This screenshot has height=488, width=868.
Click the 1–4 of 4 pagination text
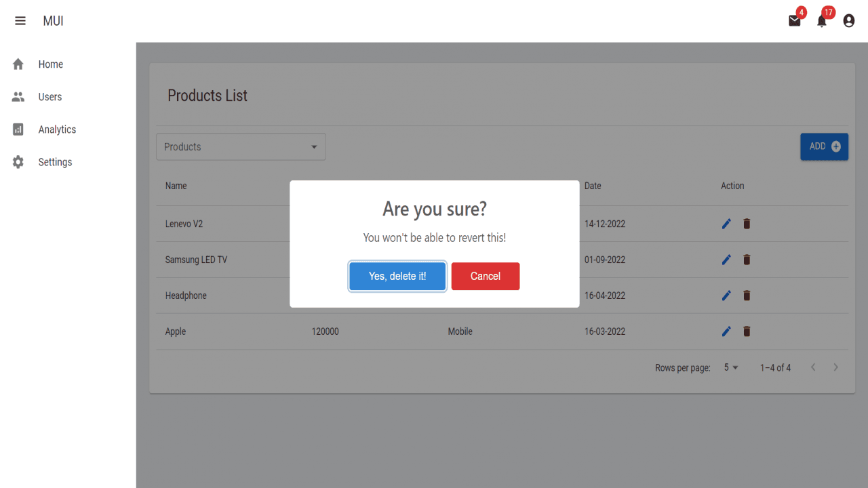pos(775,367)
